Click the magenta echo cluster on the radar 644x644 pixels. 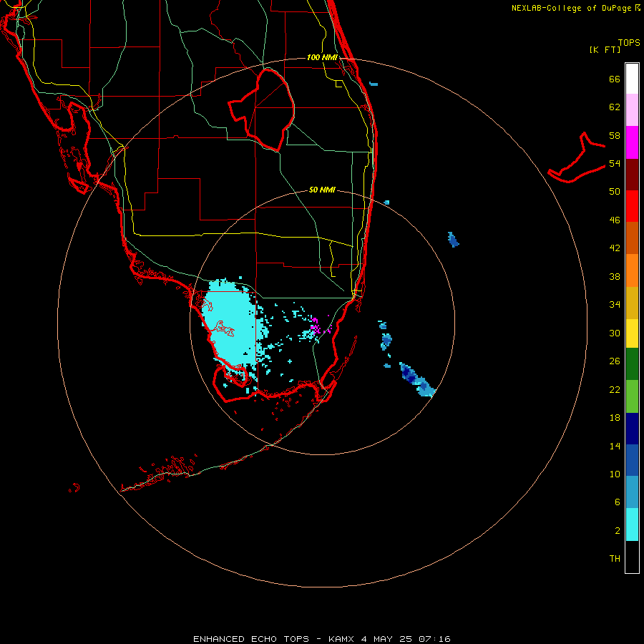pyautogui.click(x=316, y=326)
